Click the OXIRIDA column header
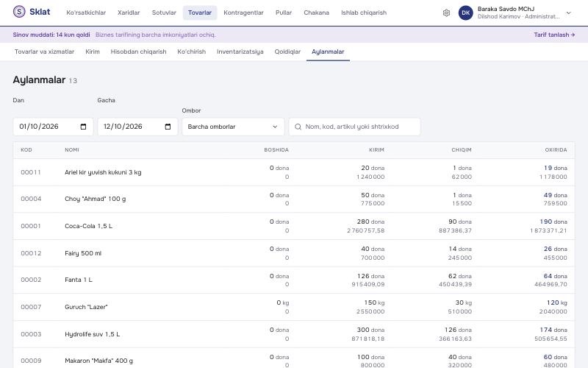The image size is (588, 368). pyautogui.click(x=556, y=150)
